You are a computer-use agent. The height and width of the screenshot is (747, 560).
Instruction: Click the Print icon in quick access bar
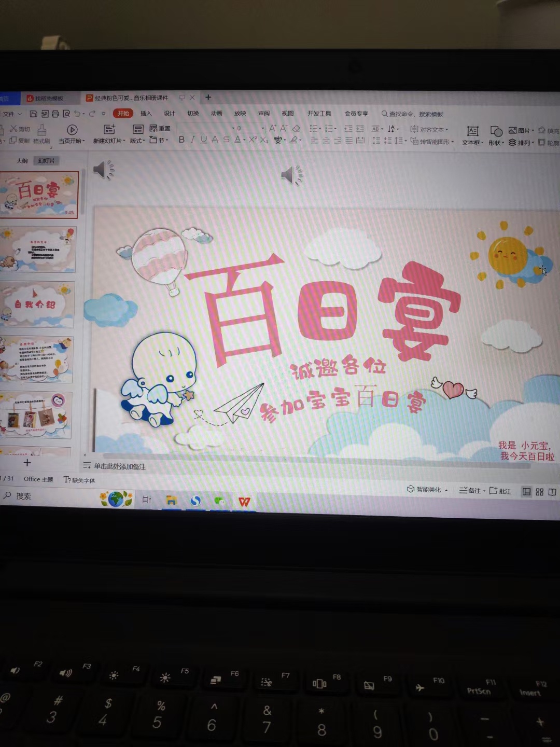pos(55,114)
